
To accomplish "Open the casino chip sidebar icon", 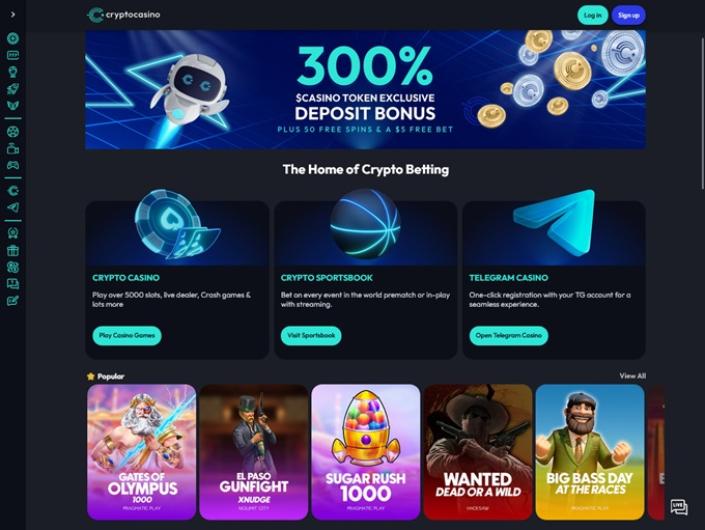I will (x=13, y=38).
